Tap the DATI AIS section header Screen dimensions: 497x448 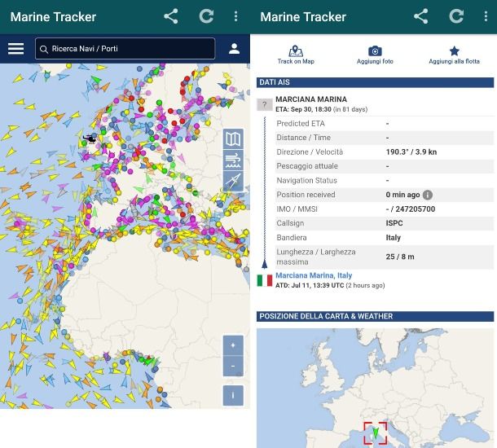pyautogui.click(x=375, y=82)
